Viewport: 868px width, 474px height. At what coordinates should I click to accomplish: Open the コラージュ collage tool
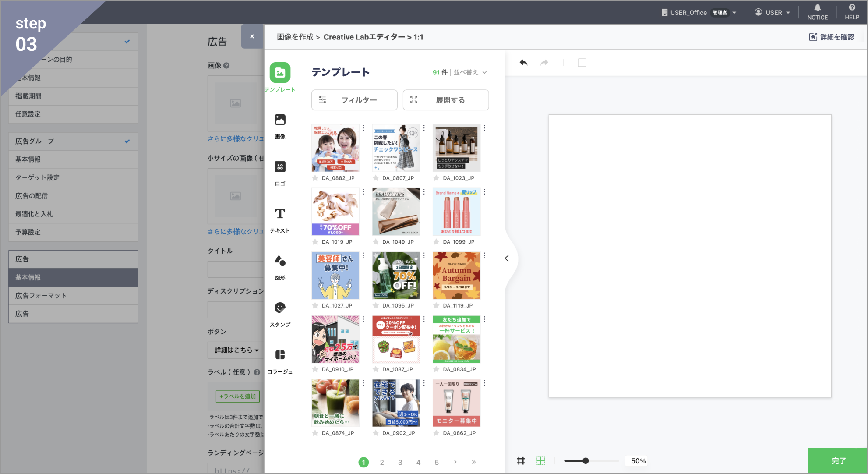[x=280, y=354]
